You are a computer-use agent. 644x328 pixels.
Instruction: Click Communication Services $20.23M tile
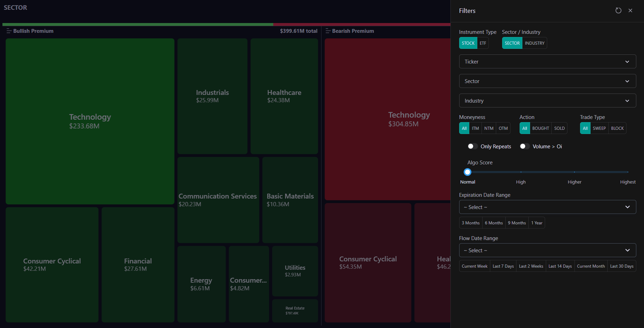(x=218, y=200)
